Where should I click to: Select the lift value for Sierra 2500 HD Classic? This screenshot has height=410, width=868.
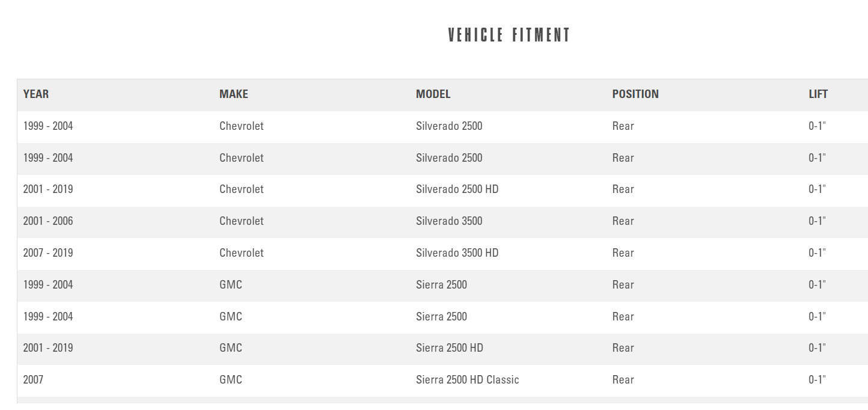(818, 380)
